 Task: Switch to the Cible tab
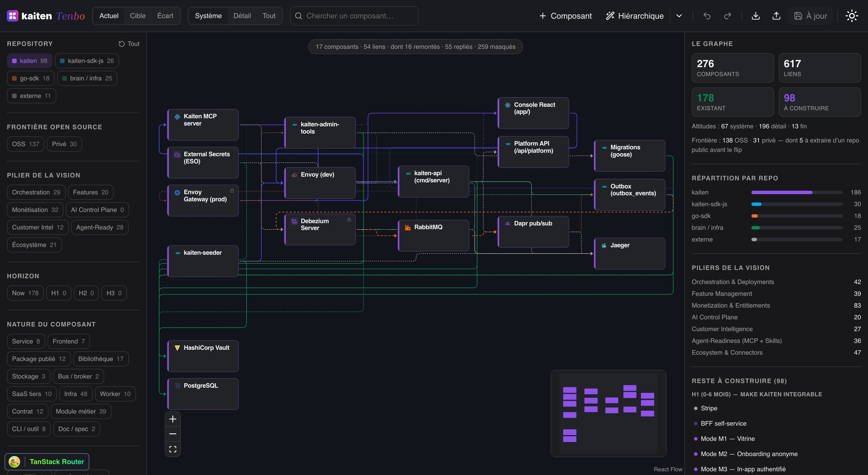point(138,16)
